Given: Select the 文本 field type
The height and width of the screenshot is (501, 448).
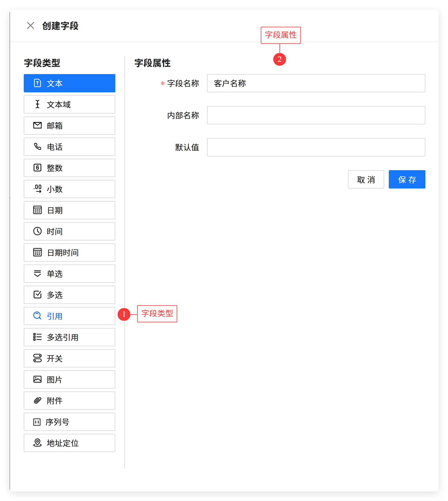Looking at the screenshot, I should [x=70, y=83].
